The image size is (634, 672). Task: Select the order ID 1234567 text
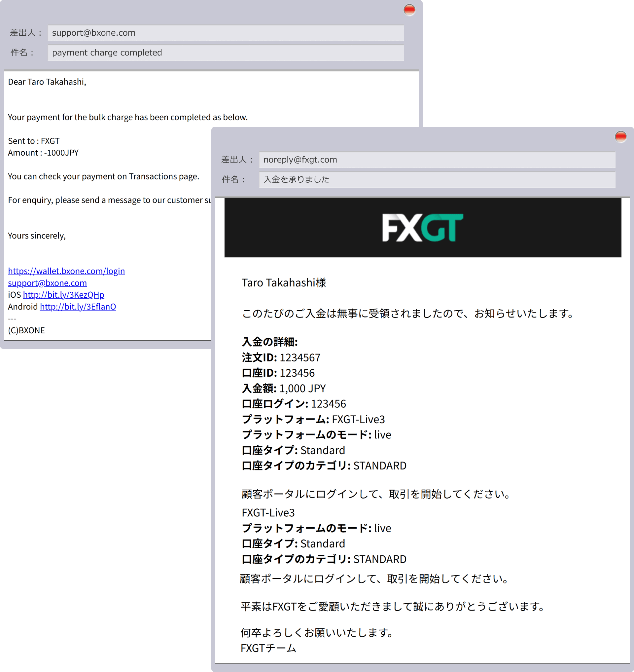[300, 357]
